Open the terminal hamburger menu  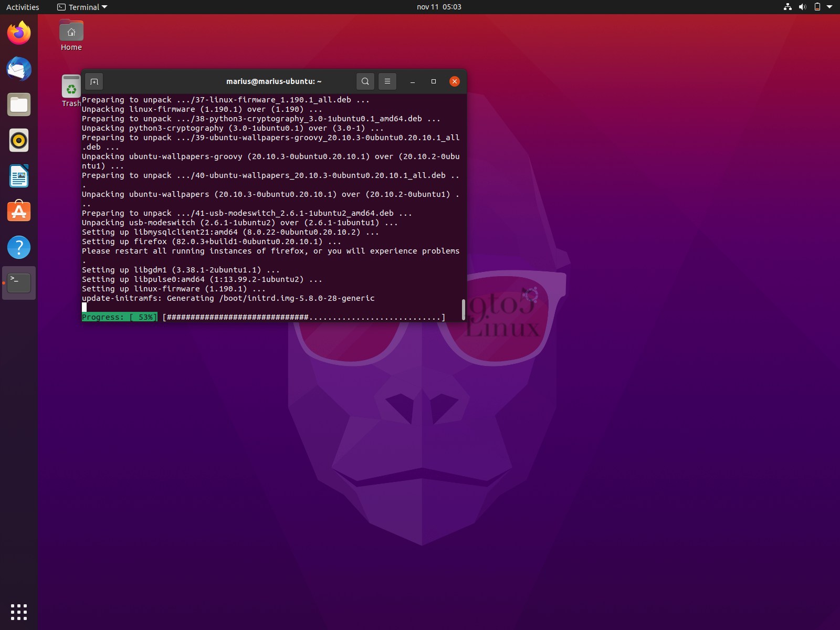coord(387,81)
